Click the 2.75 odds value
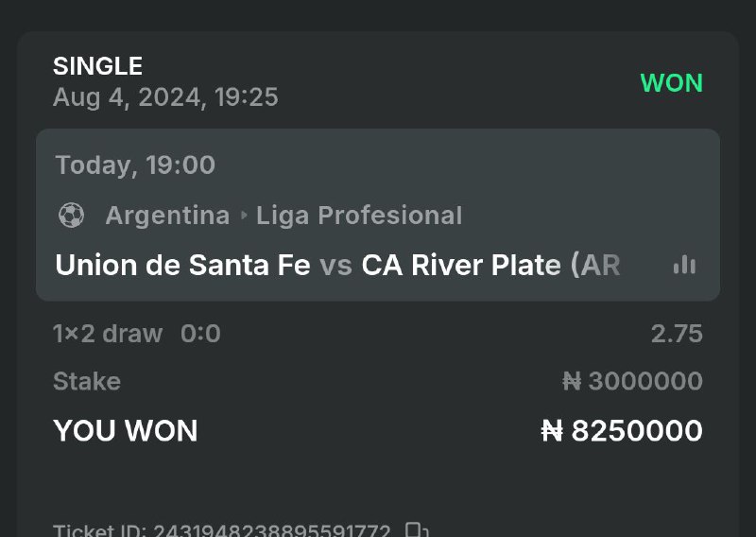 tap(677, 334)
